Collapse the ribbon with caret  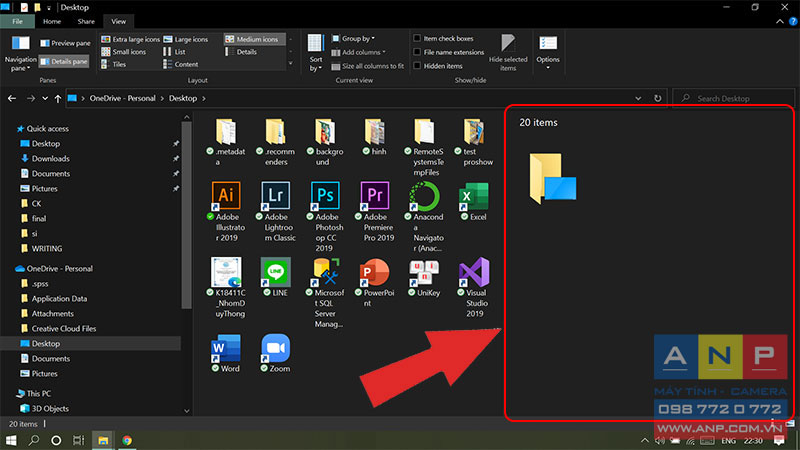click(780, 21)
